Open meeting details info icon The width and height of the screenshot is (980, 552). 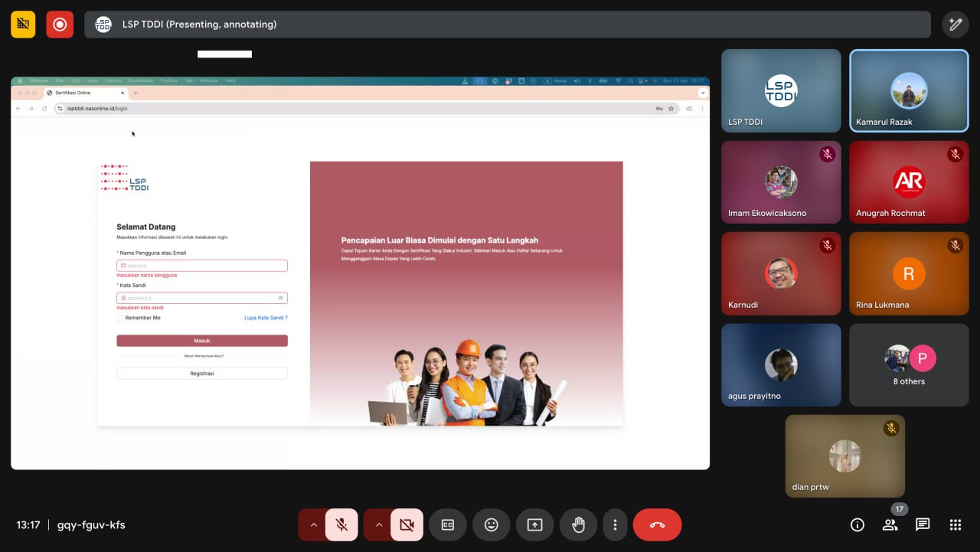857,525
